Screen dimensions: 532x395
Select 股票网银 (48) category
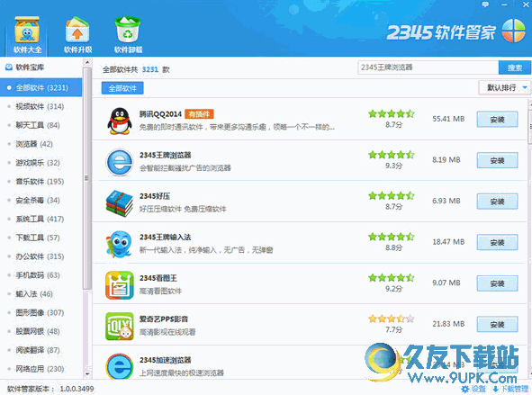pyautogui.click(x=41, y=331)
